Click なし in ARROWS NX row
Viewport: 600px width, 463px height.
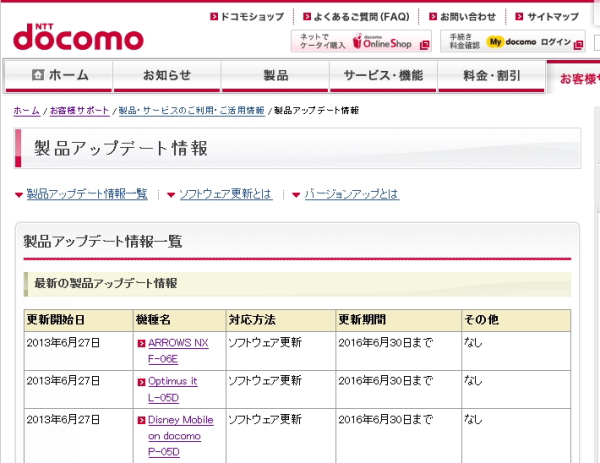473,343
